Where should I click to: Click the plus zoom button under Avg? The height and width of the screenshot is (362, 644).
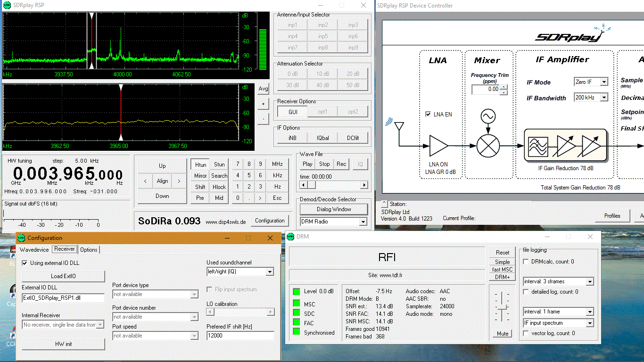point(263,103)
